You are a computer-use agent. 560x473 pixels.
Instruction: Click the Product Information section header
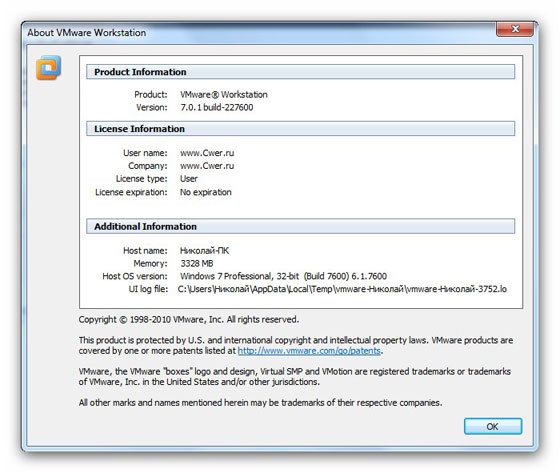[x=300, y=72]
